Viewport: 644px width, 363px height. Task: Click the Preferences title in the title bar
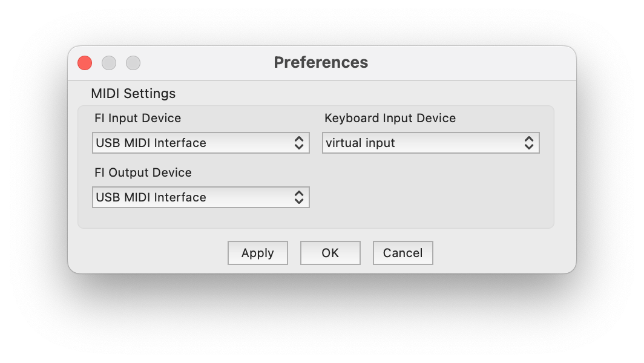pyautogui.click(x=321, y=62)
